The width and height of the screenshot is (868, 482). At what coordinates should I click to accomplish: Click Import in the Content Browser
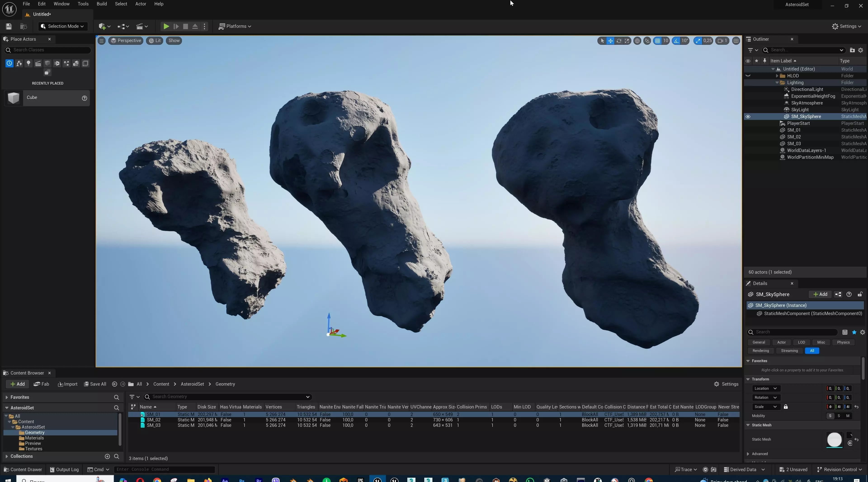(67, 384)
